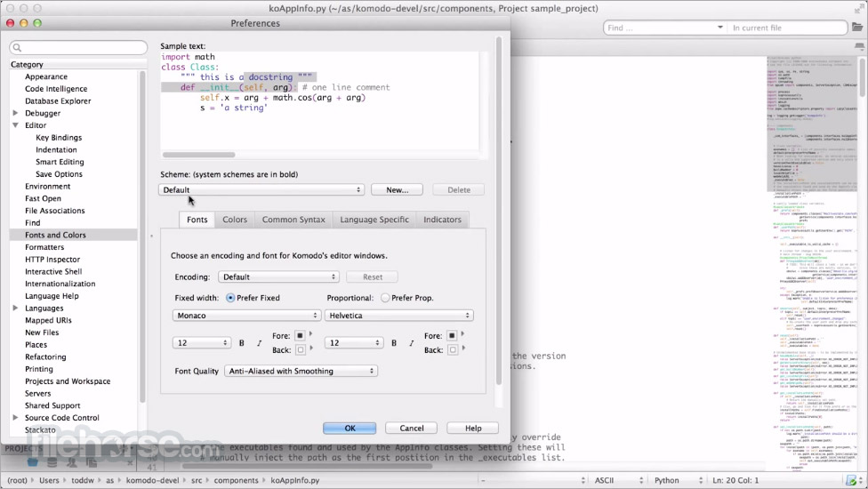Image resolution: width=868 pixels, height=489 pixels.
Task: Open the 'In current file' search scope
Action: (786, 28)
